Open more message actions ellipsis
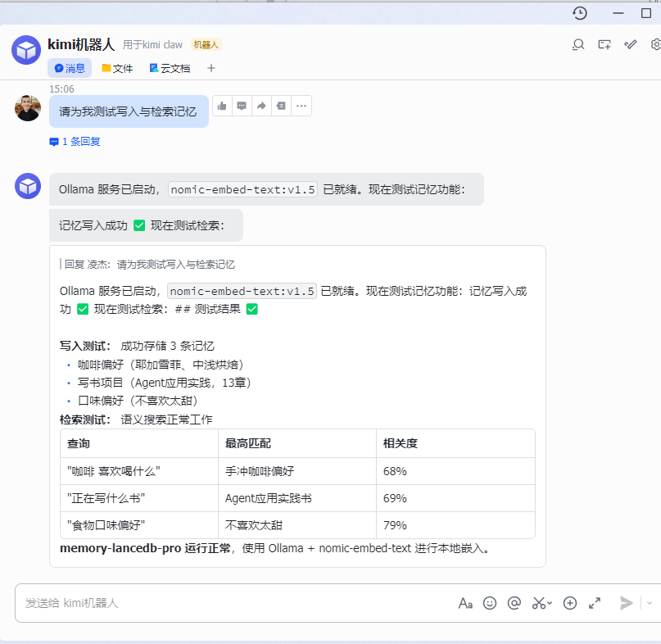The height and width of the screenshot is (644, 661). (301, 106)
